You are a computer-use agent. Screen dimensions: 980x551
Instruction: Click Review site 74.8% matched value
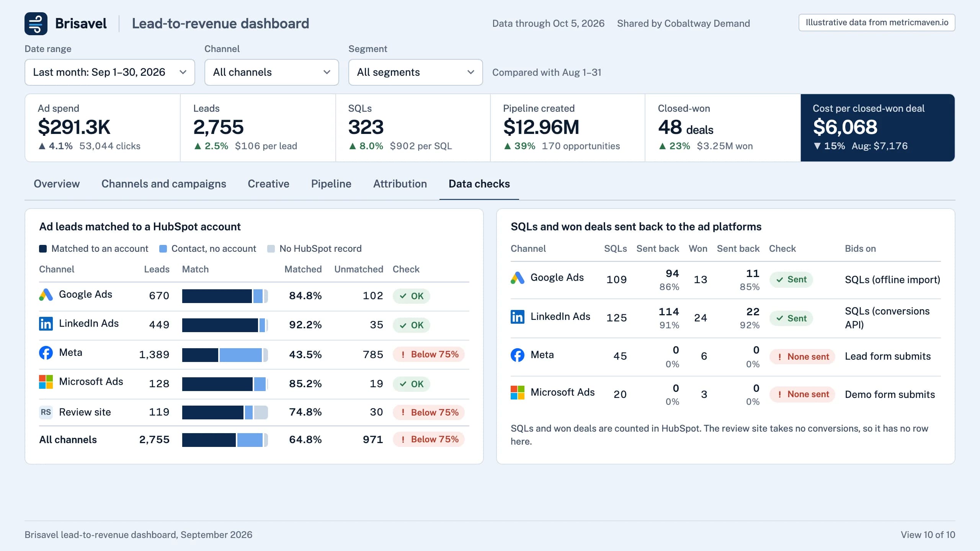(305, 412)
